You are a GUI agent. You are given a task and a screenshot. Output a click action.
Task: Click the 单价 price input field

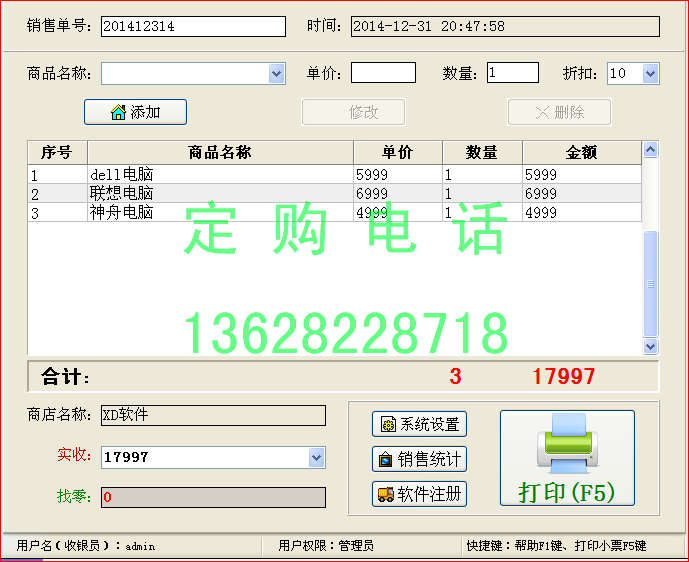pos(383,73)
